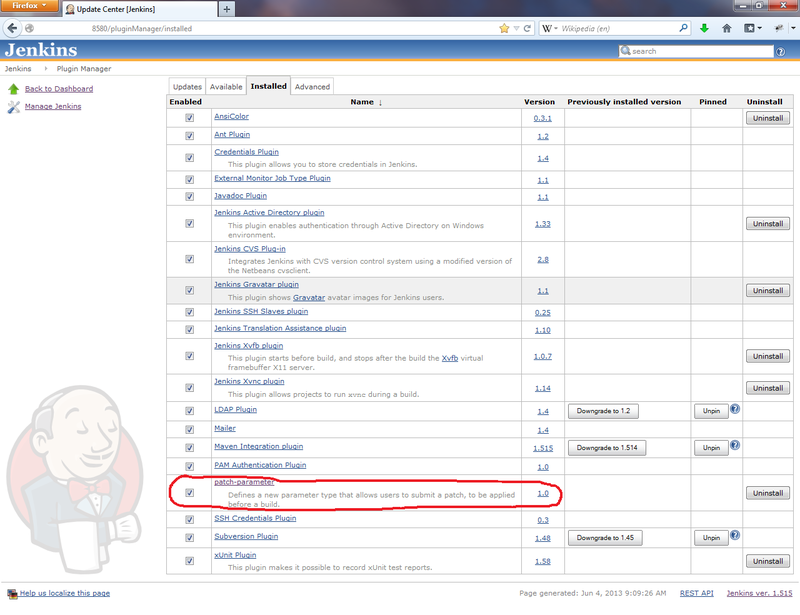Click the browser back arrow button

12,28
